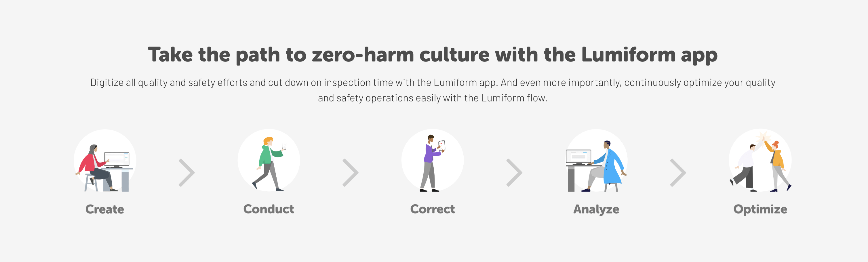Click the computer monitor in Create illustration
This screenshot has height=262, width=868.
(117, 159)
